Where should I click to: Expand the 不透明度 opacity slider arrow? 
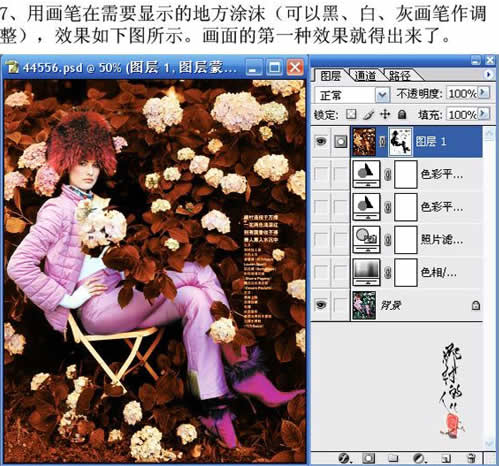(484, 93)
